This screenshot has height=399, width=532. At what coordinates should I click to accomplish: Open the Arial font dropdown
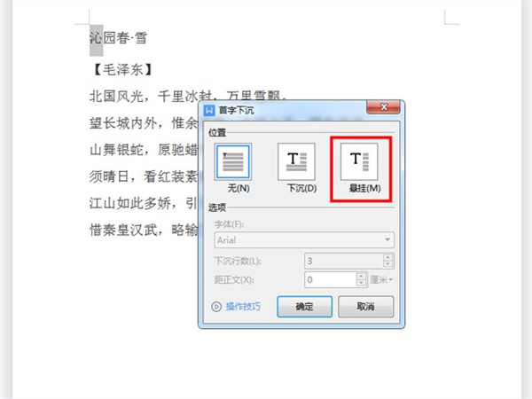click(304, 240)
